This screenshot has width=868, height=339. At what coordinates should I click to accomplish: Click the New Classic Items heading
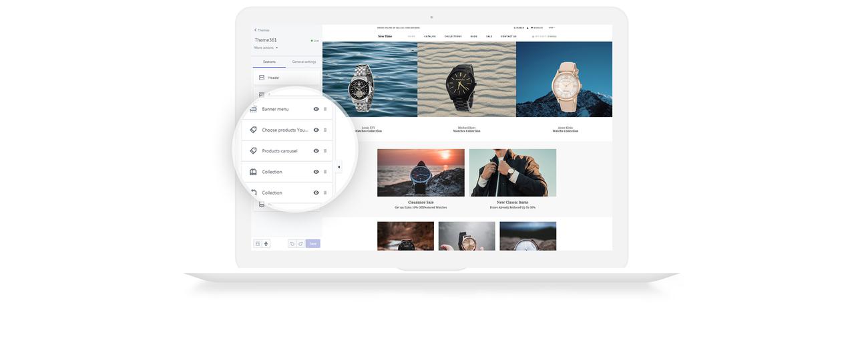click(513, 202)
